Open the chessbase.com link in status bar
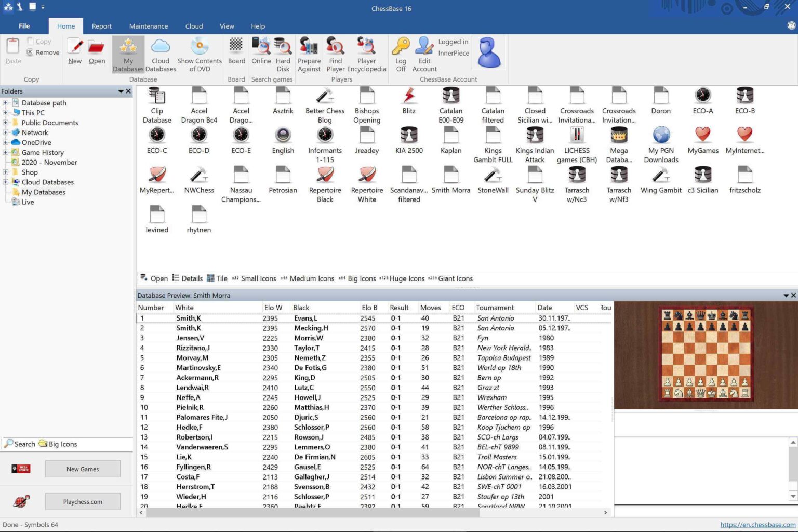The image size is (798, 532). point(756,525)
